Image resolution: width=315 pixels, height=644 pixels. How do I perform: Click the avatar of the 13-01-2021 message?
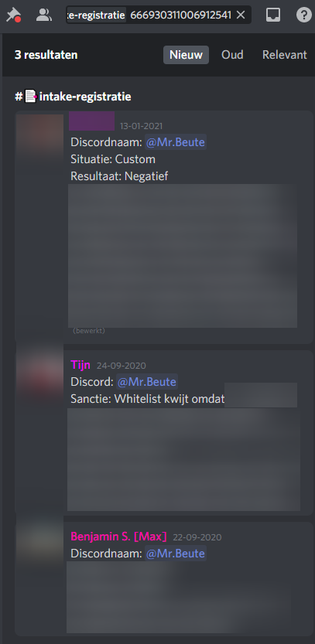[39, 135]
